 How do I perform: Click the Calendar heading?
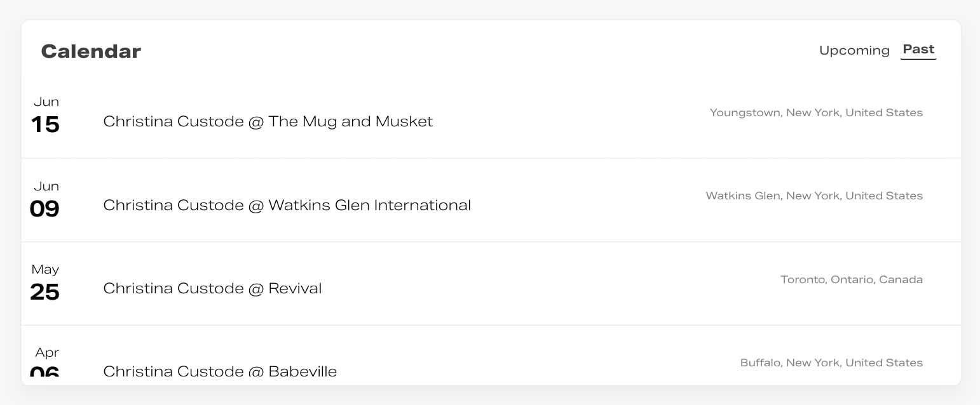[91, 51]
